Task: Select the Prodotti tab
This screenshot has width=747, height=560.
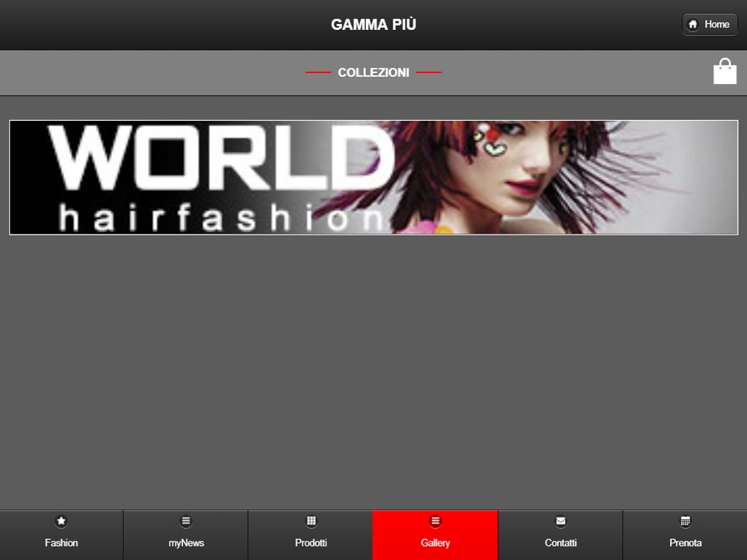Action: [311, 535]
